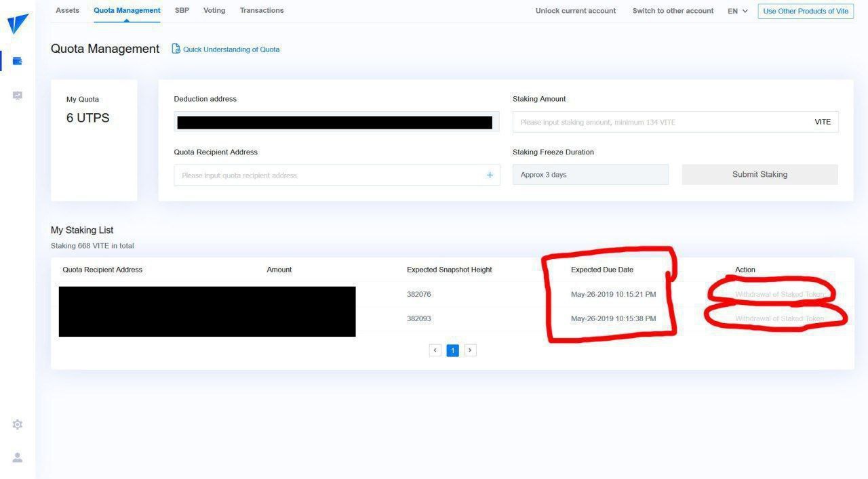Click snapshot height 382076
This screenshot has width=868, height=479.
(419, 294)
